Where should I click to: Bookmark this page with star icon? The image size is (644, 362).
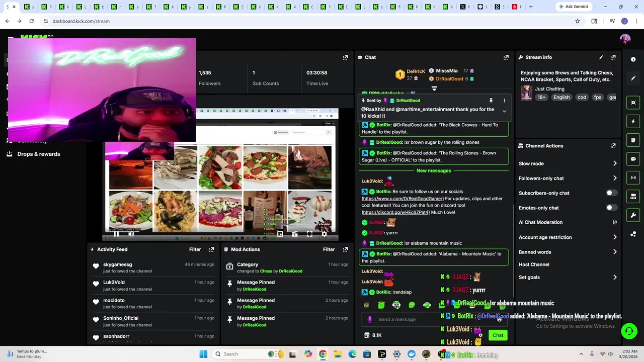578,21
